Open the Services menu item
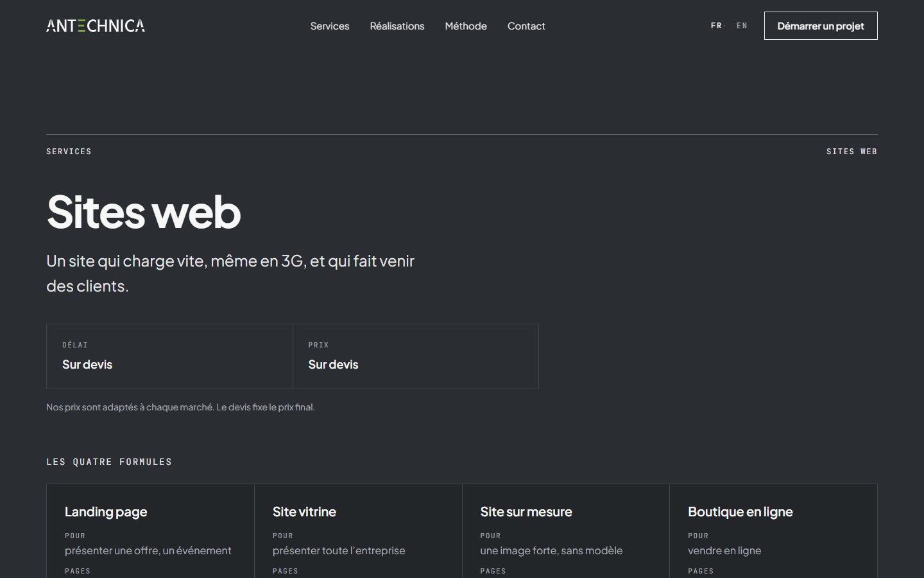Screen dimensions: 924x578 click(x=330, y=26)
